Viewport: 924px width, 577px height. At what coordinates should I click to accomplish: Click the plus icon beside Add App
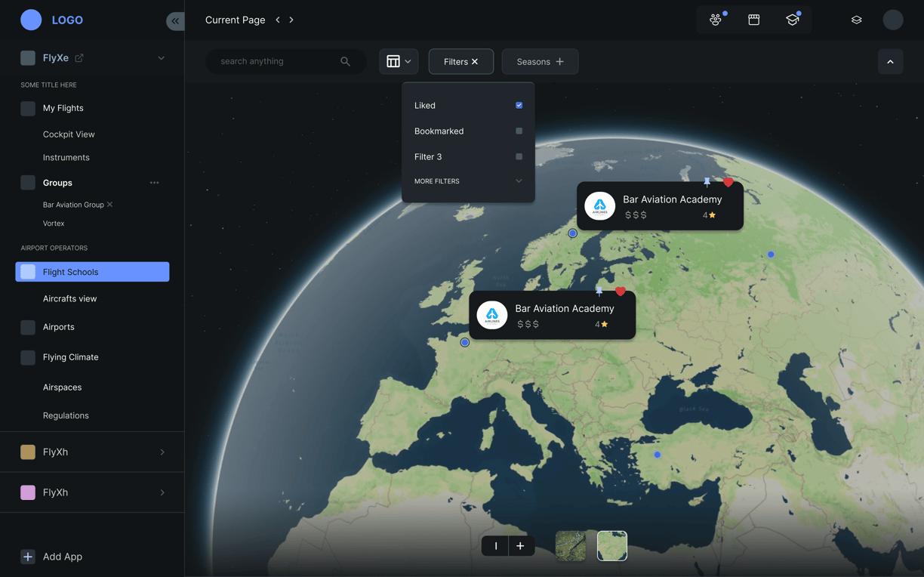tap(28, 557)
